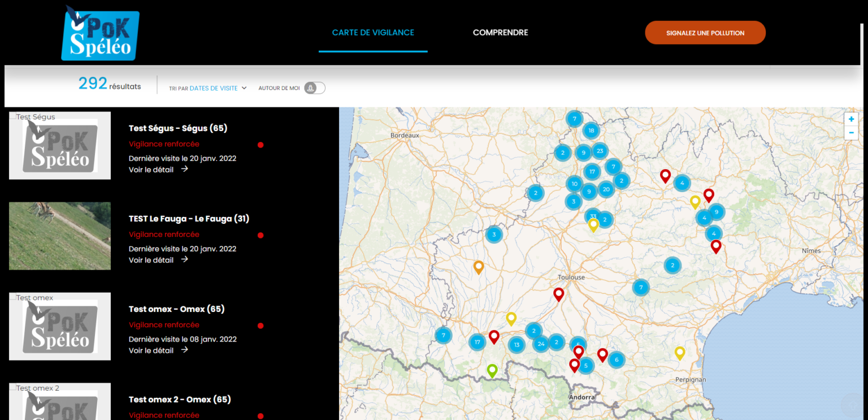Open the cluster marker labeled 5

(x=586, y=366)
